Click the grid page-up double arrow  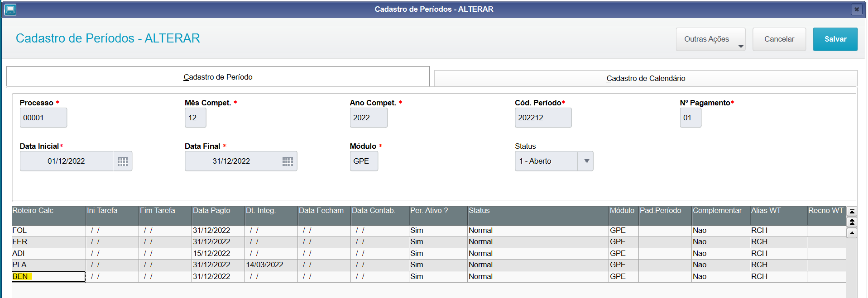click(852, 222)
